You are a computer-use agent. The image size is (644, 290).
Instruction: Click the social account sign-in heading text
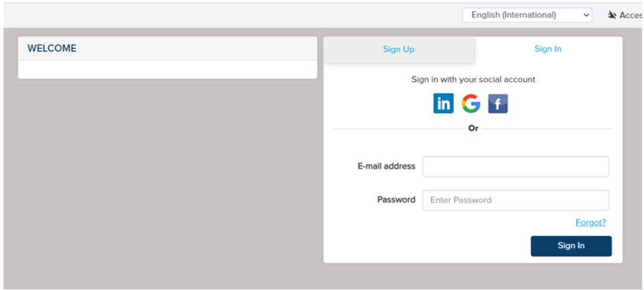pos(473,80)
